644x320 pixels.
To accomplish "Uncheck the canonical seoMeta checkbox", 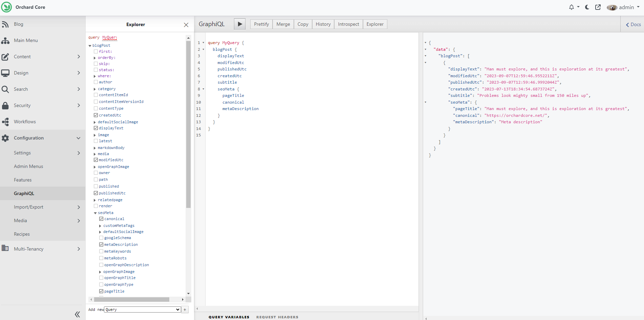I will click(101, 219).
